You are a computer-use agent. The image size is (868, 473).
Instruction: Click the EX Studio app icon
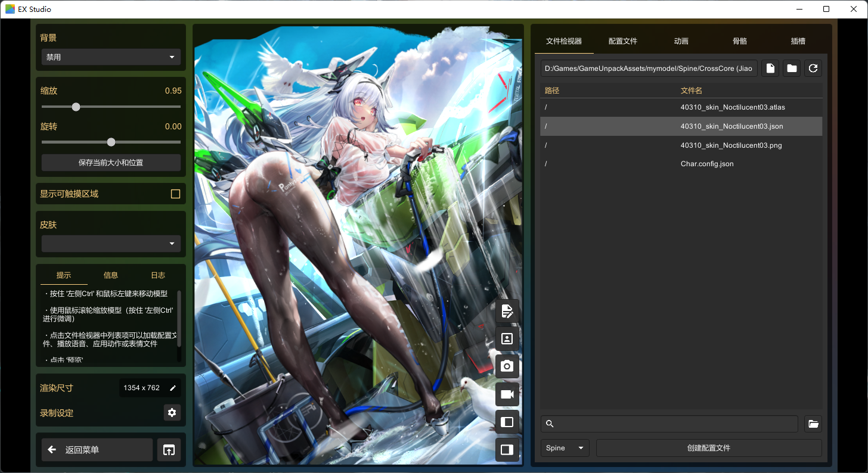10,9
